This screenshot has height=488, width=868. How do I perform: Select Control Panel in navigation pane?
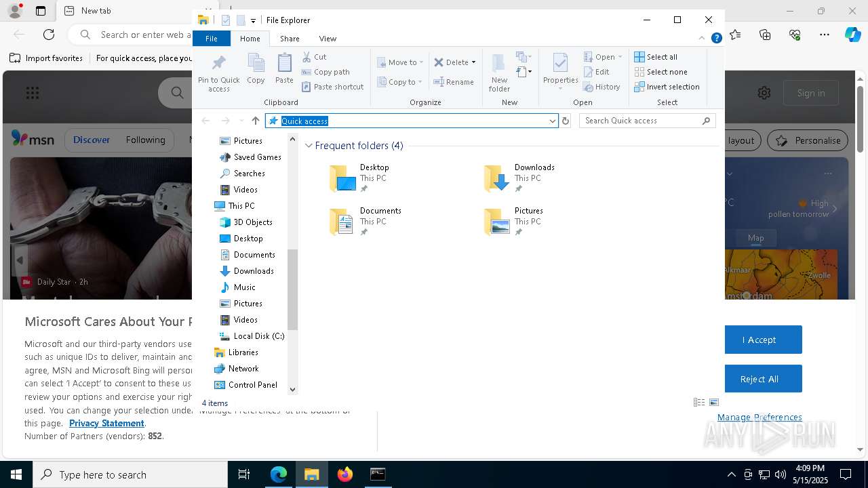click(x=245, y=385)
